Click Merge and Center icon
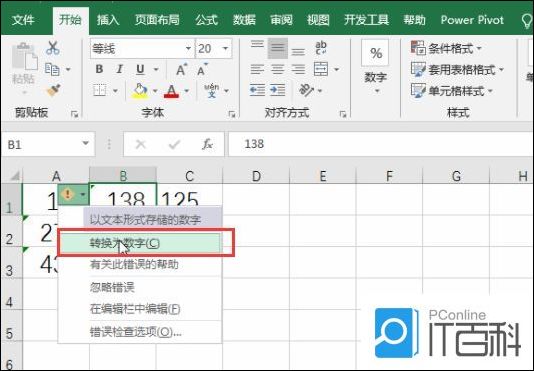Image resolution: width=534 pixels, height=371 pixels. pos(321,69)
